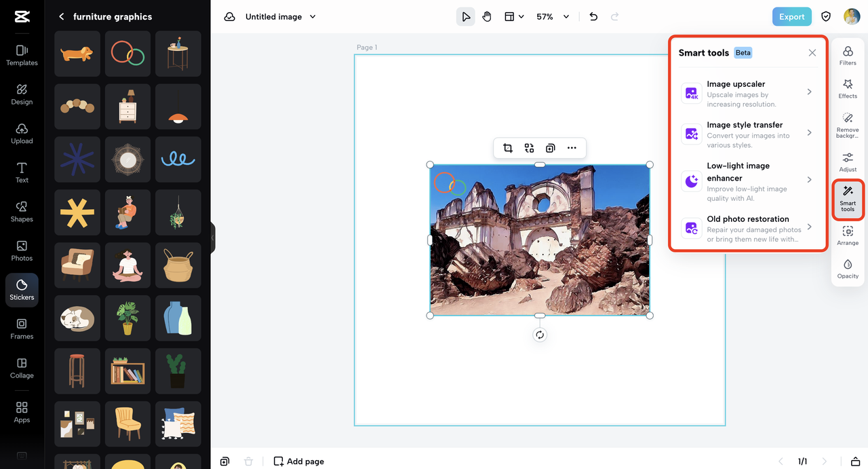The width and height of the screenshot is (868, 469).
Task: Go back from furniture graphics
Action: 62,16
